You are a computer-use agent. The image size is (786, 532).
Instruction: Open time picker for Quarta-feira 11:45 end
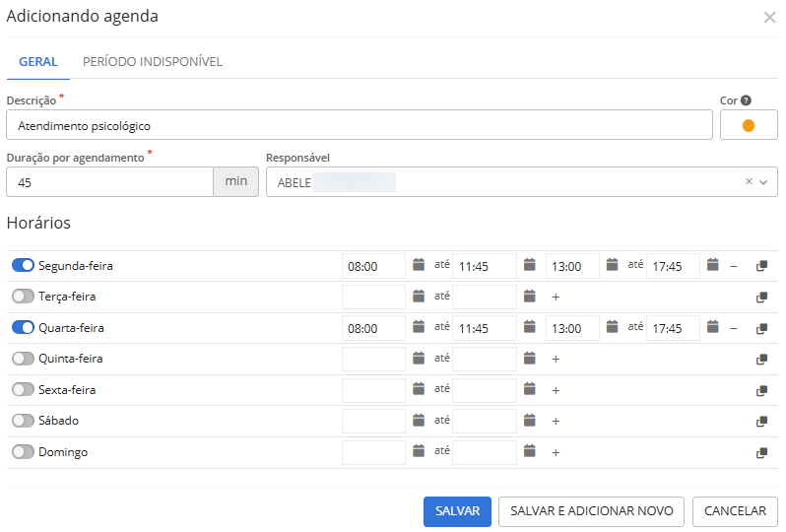pos(529,327)
